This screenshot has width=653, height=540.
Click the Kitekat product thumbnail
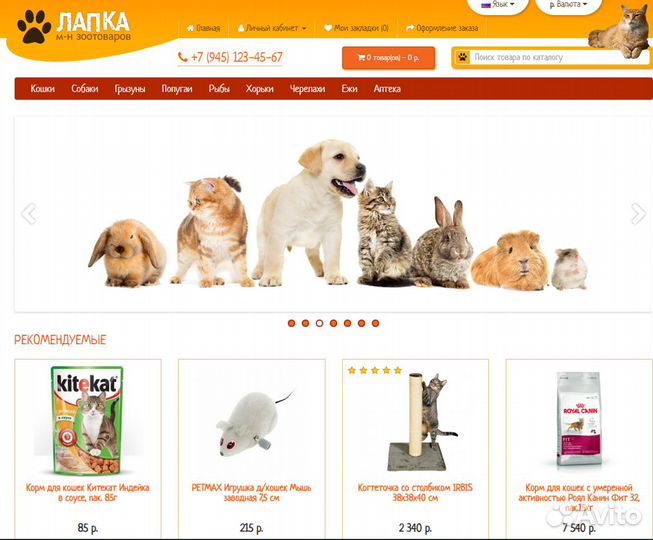click(87, 421)
